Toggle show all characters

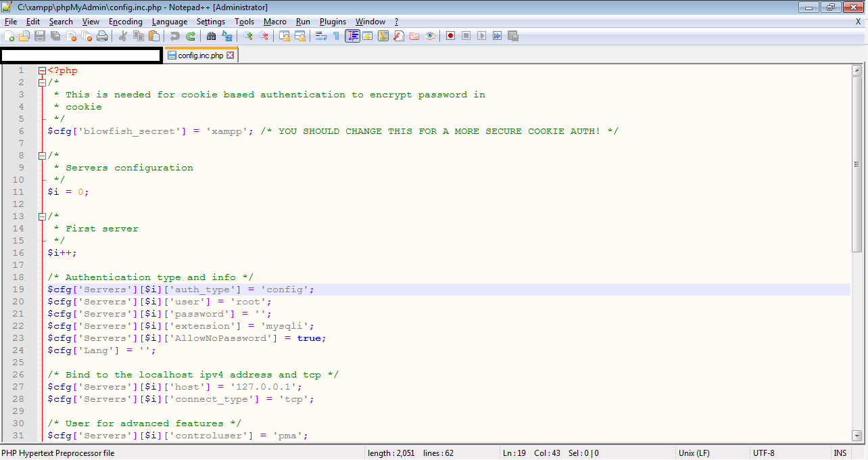click(x=337, y=36)
